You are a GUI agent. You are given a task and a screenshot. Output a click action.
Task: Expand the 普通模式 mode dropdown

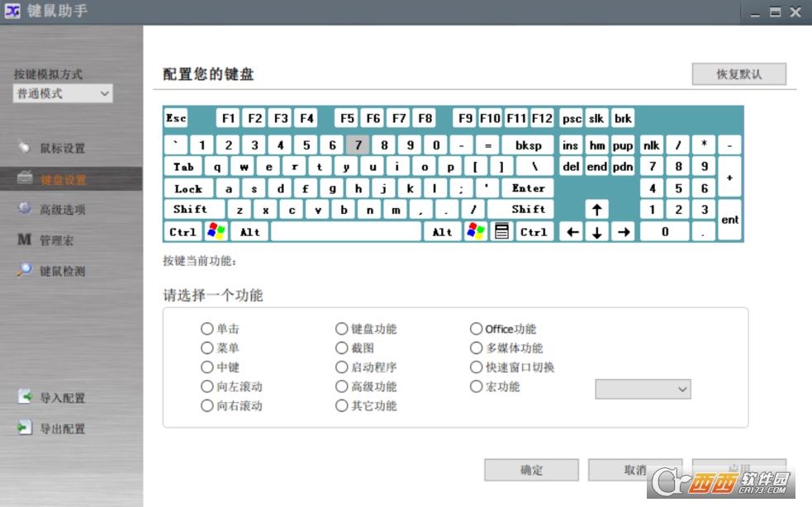click(x=63, y=94)
